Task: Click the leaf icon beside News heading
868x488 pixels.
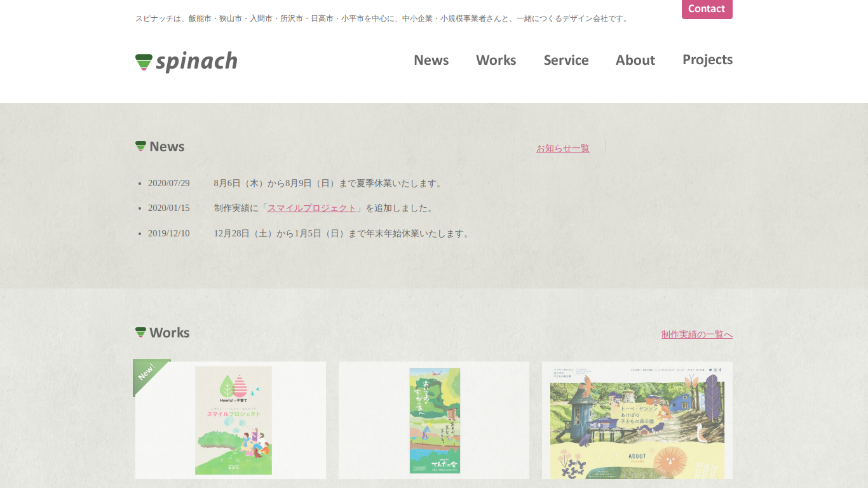Action: coord(140,146)
